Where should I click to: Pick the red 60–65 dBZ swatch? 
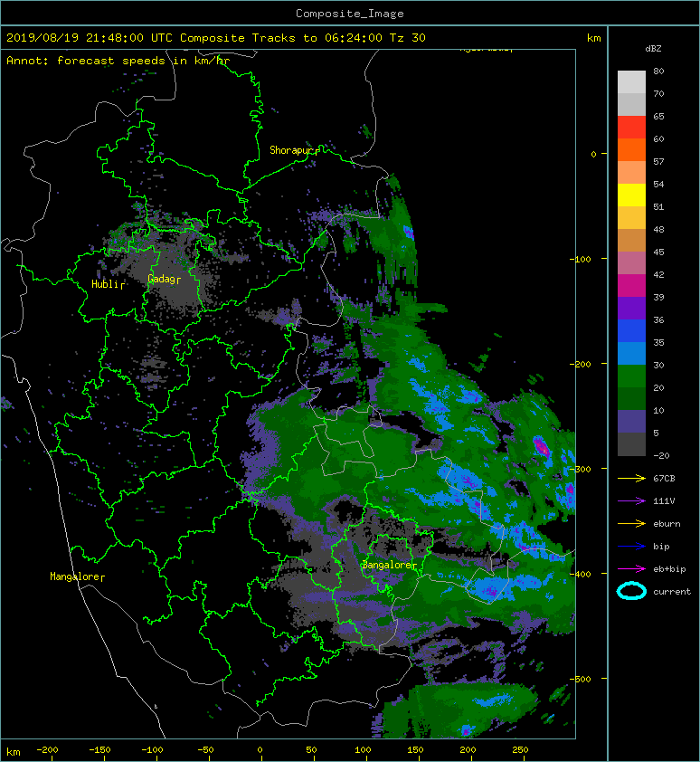tap(631, 128)
